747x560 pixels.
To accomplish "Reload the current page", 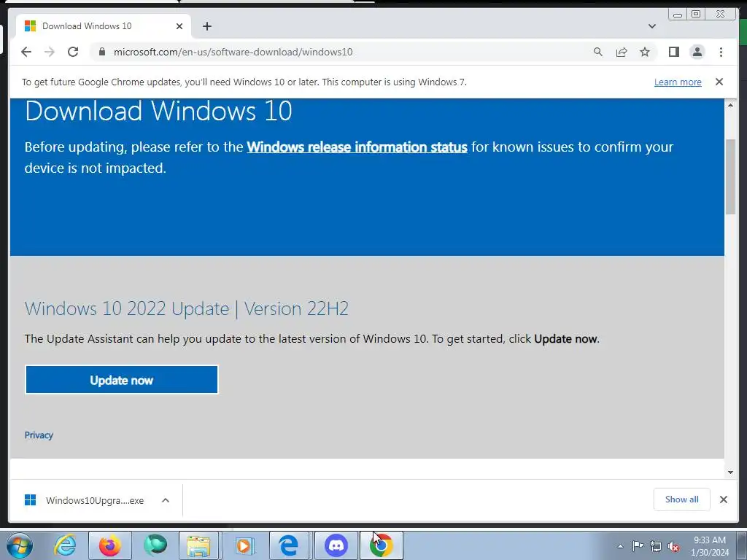I will tap(73, 52).
